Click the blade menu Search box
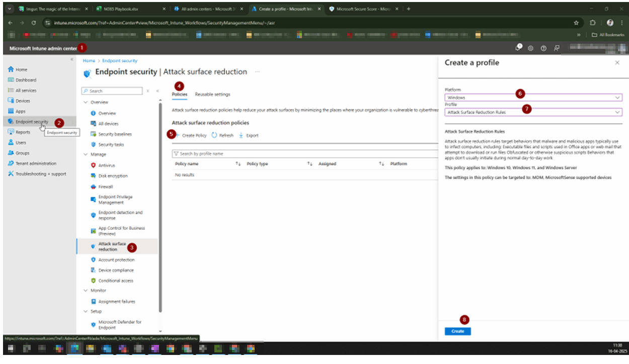Viewport: 629px width, 364px height. (112, 91)
